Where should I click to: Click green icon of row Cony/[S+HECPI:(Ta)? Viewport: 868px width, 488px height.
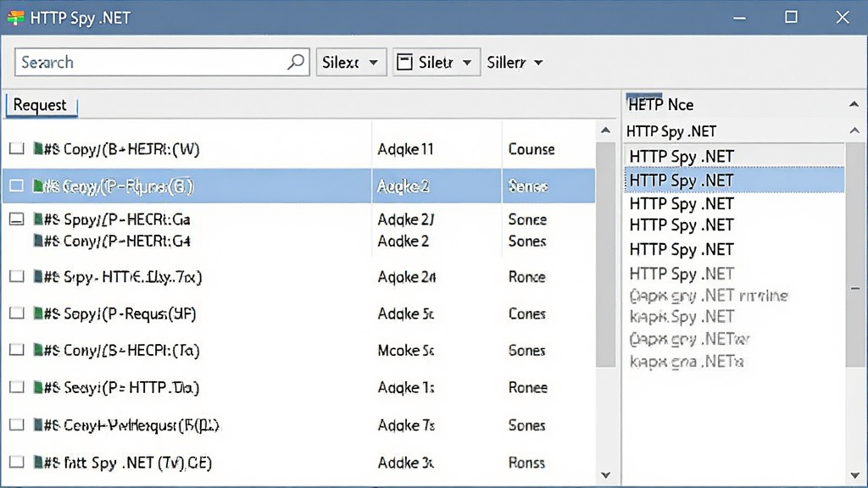37,350
